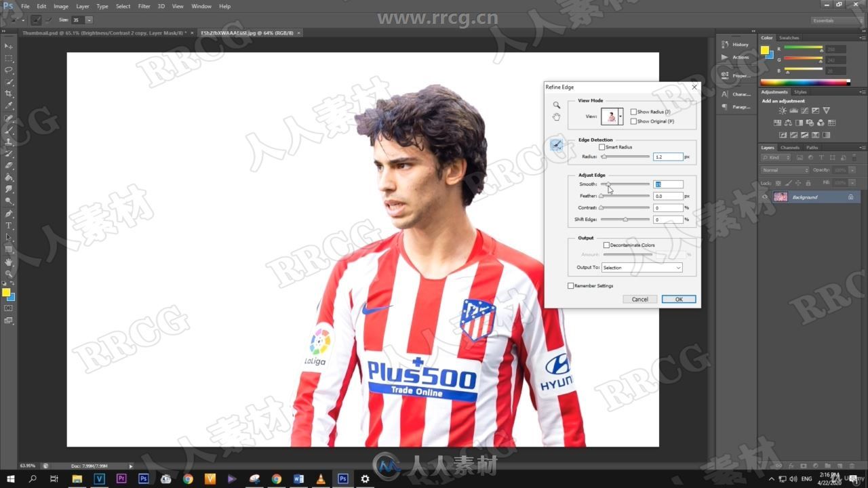Select the Crop tool
This screenshot has width=868, height=488.
point(9,94)
